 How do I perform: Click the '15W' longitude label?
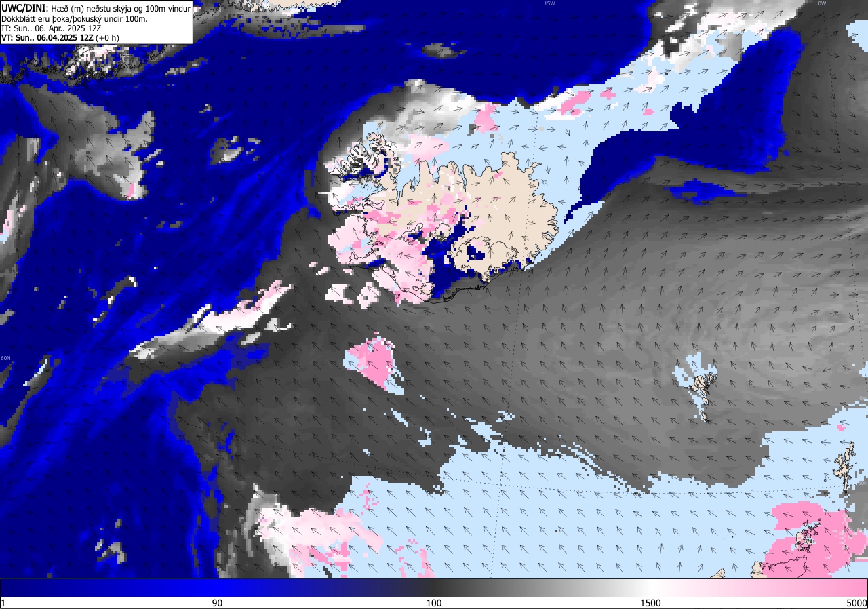coord(549,3)
